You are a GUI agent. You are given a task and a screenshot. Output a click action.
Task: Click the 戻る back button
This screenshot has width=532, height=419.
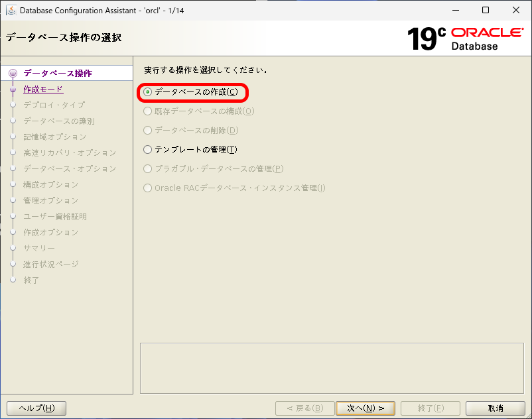tap(304, 408)
